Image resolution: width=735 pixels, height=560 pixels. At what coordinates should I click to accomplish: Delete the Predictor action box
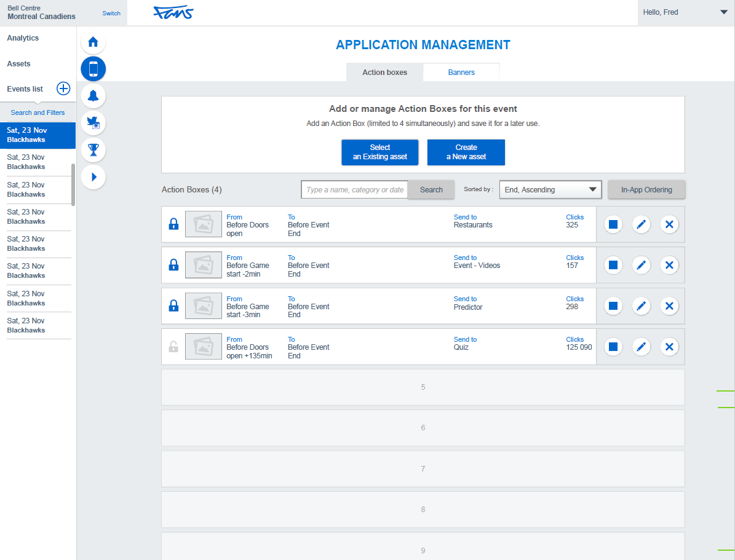coord(669,306)
